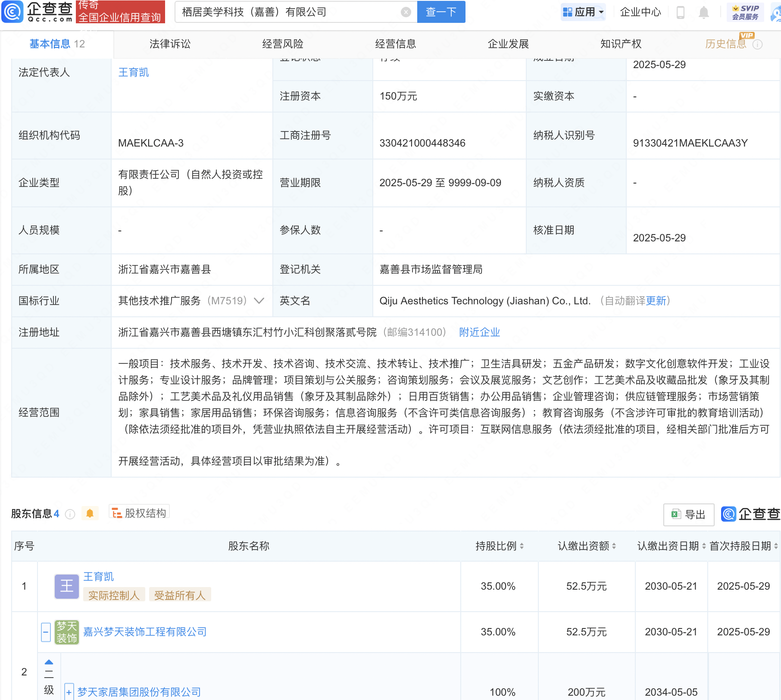Click the 王 avatar for 王育凯
Screen dimensions: 781x700
tap(67, 586)
